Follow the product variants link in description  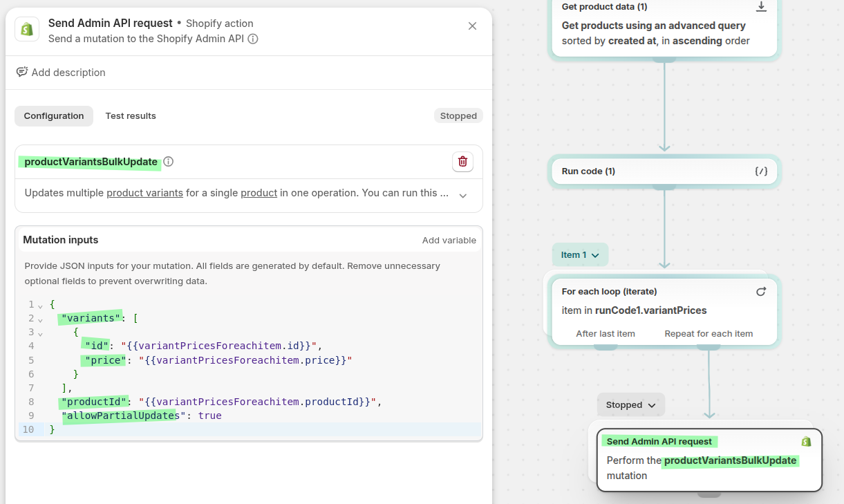pos(144,193)
